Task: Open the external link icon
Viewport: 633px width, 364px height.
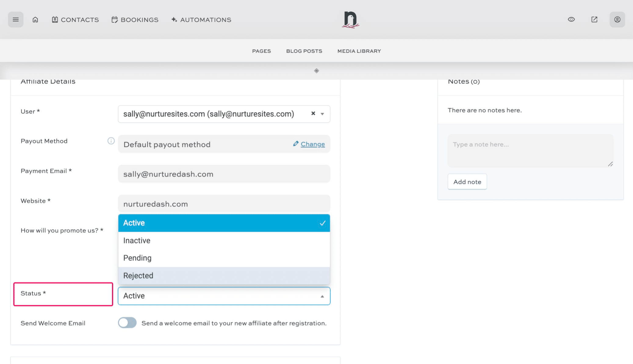Action: (x=594, y=20)
